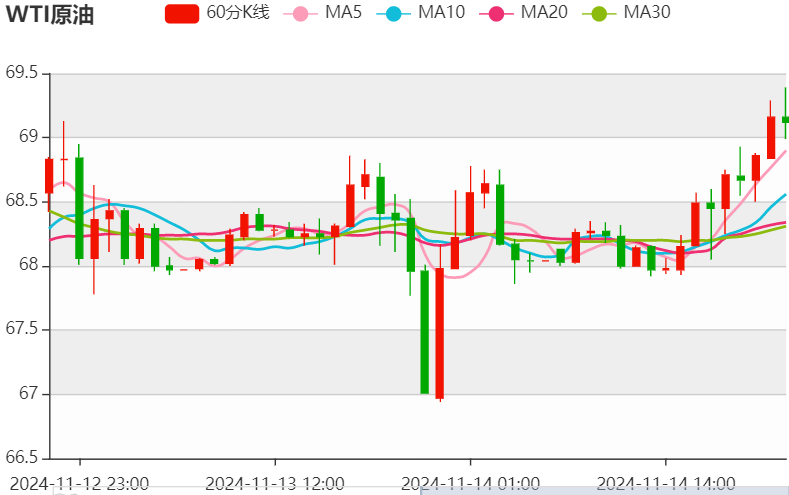Click the 2024-11-14 01:00 axis label
This screenshot has height=495, width=789.
(x=470, y=484)
